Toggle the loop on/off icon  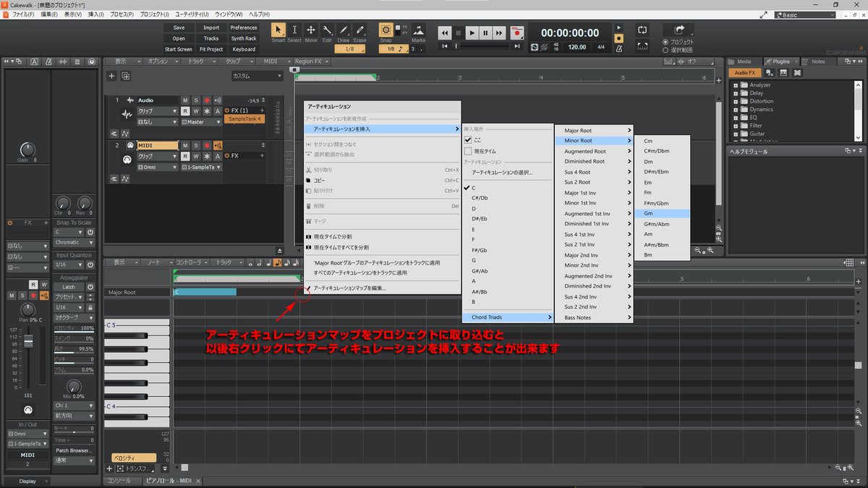click(642, 30)
